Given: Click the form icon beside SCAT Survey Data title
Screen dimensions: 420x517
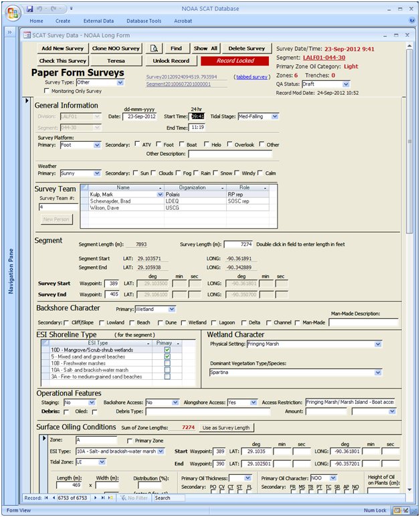Looking at the screenshot, I should [27, 35].
